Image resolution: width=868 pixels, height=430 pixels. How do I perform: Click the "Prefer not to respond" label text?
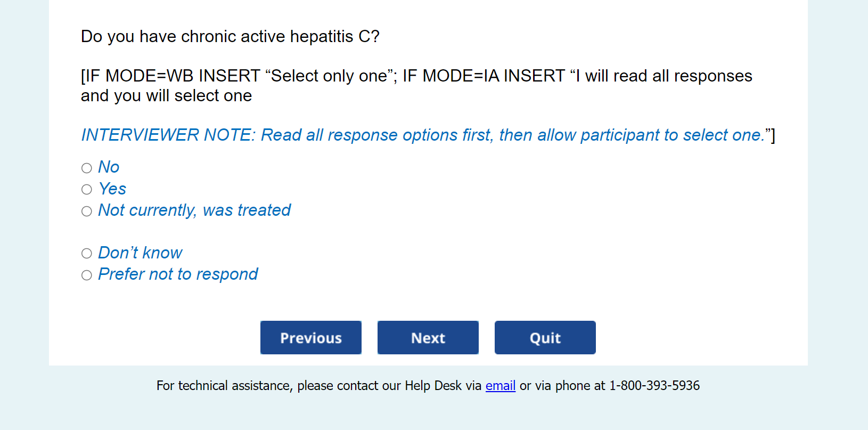pyautogui.click(x=178, y=274)
